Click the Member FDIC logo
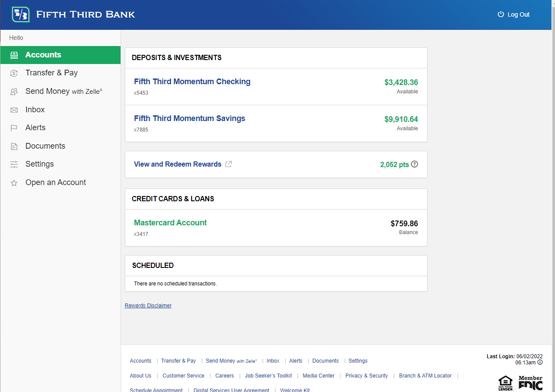The height and width of the screenshot is (392, 555). 530,383
